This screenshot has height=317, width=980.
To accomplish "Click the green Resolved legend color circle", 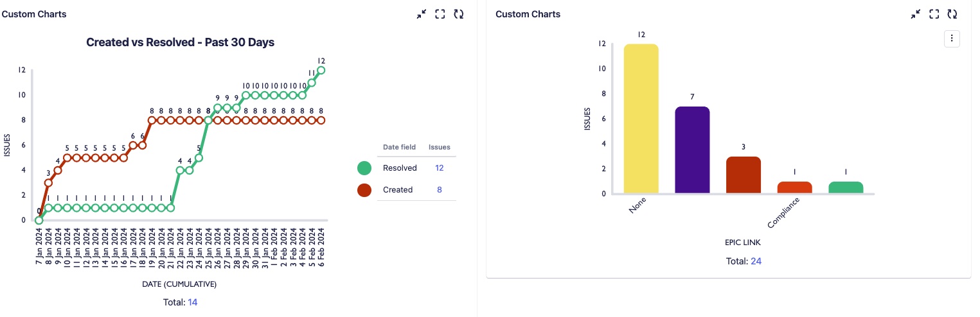I will (364, 168).
